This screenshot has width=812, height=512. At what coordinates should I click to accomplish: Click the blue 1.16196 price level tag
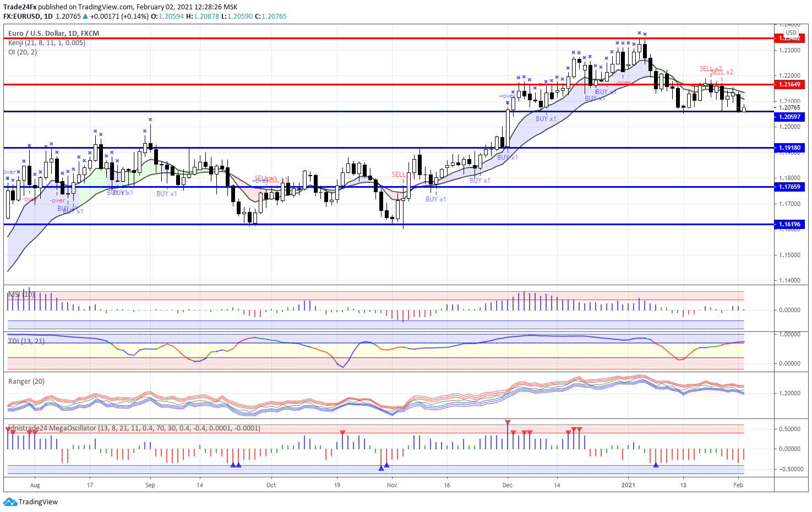click(x=789, y=224)
